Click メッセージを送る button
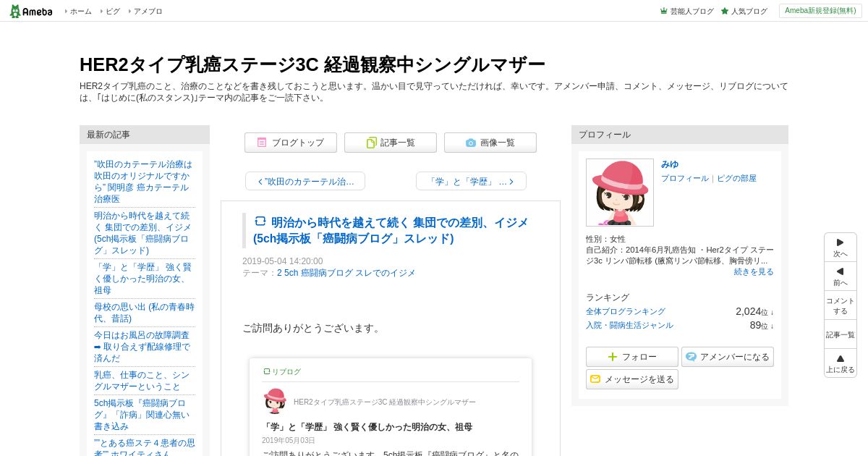 (x=632, y=379)
